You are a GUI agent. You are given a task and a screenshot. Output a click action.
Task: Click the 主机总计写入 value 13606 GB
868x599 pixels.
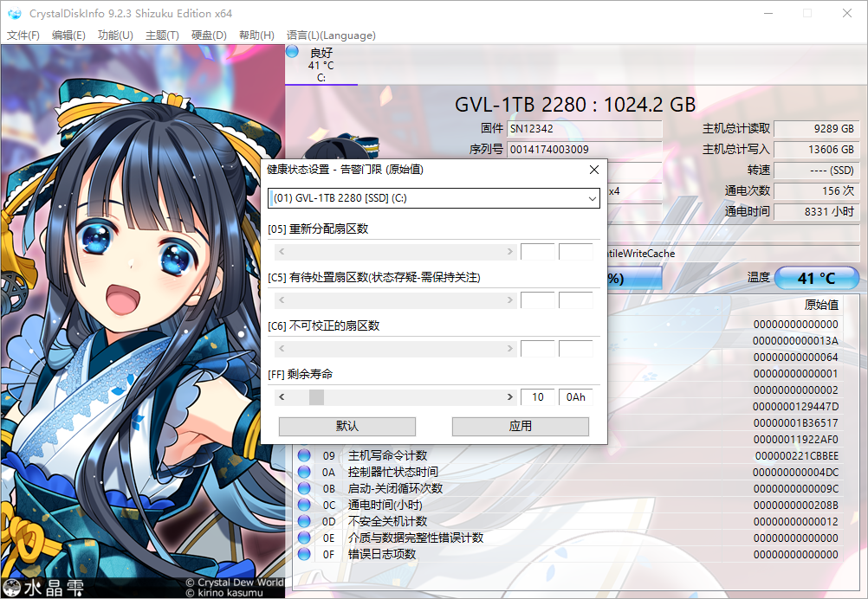816,150
